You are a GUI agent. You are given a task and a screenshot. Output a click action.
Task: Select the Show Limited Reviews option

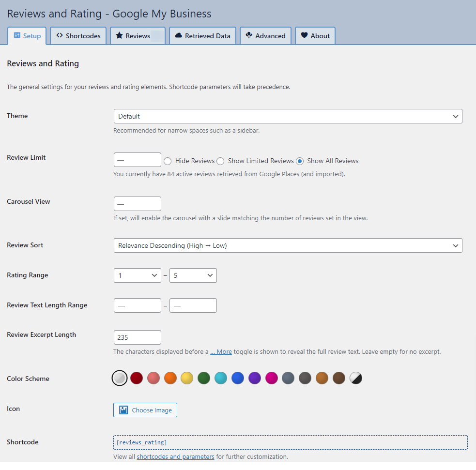[x=220, y=161]
